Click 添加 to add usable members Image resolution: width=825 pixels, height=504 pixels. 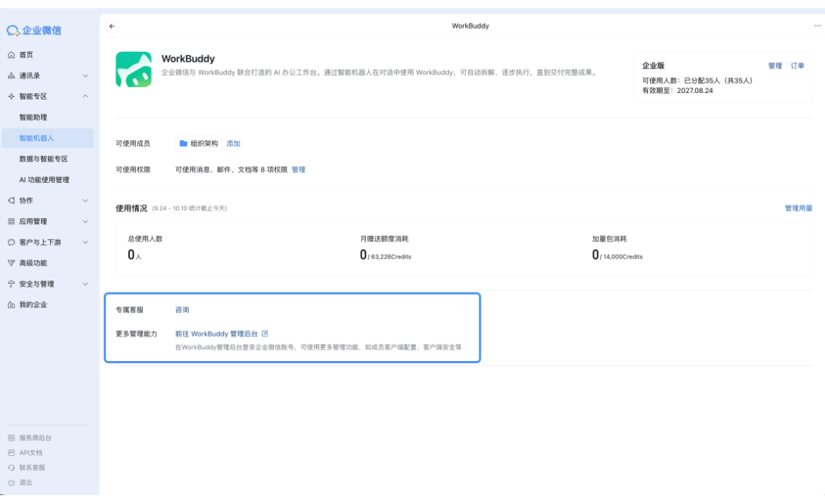233,144
